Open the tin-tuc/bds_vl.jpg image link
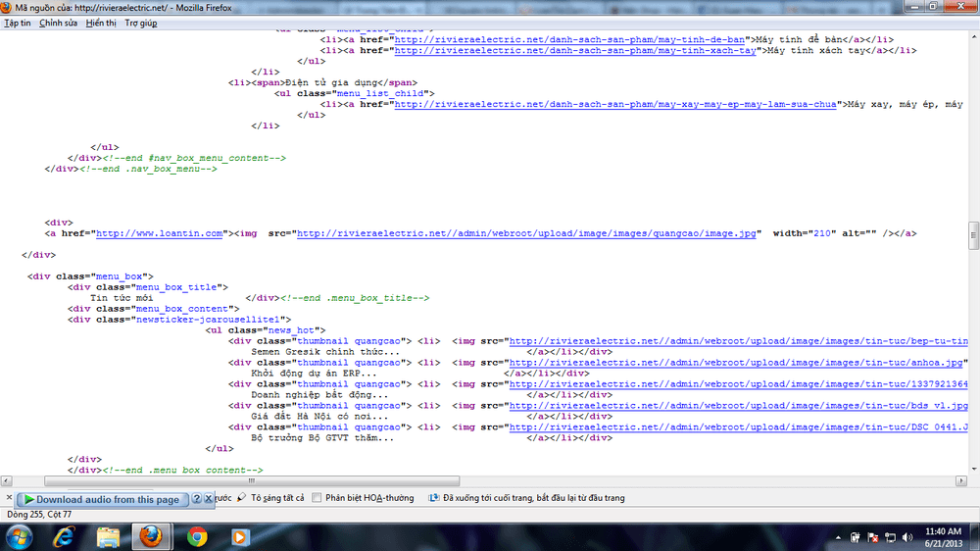Image resolution: width=980 pixels, height=551 pixels. tap(739, 405)
